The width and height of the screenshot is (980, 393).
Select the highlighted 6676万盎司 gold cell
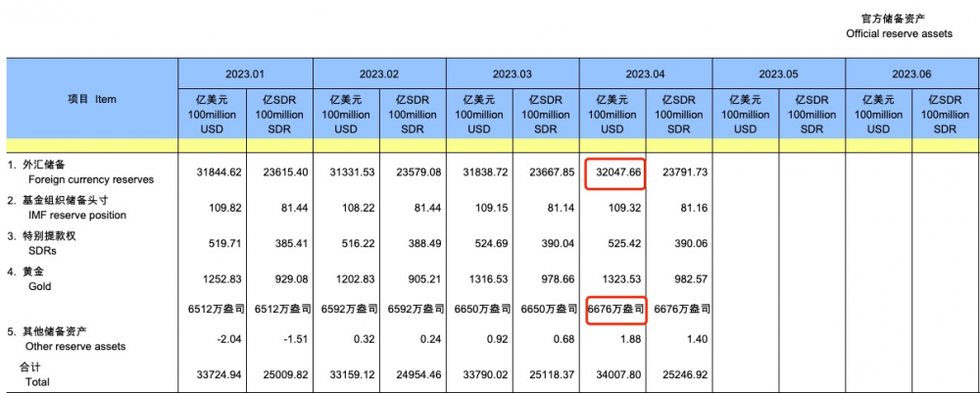click(x=616, y=309)
